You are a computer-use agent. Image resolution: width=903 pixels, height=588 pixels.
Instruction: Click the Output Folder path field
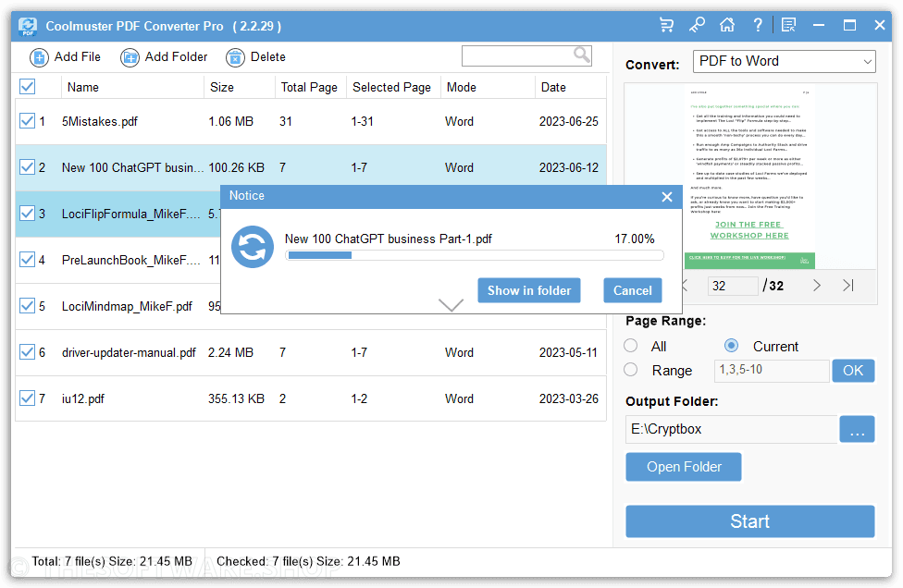(732, 429)
